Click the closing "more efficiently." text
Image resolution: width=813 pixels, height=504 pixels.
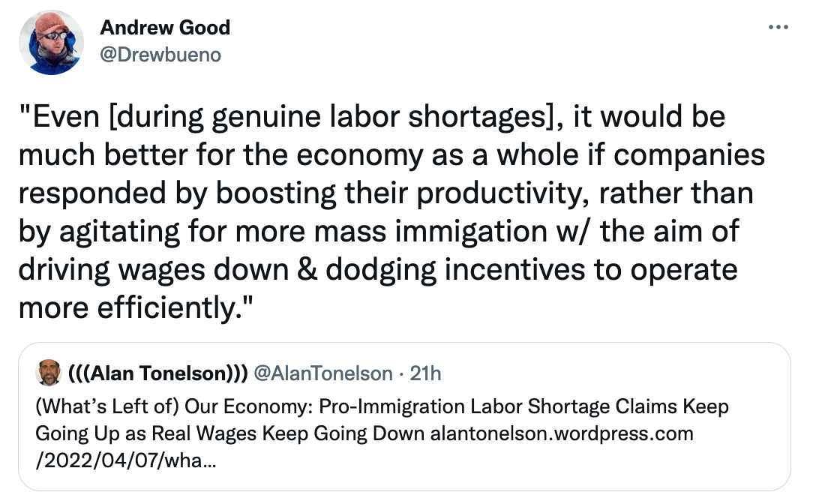[x=136, y=308]
